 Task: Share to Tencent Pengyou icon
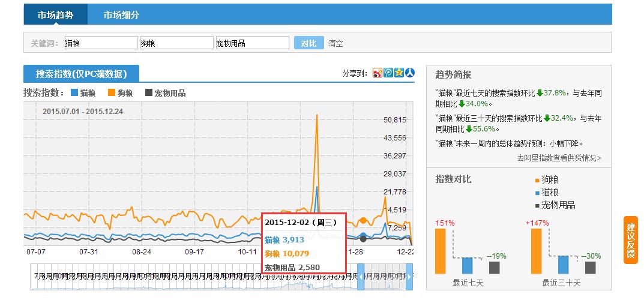(388, 73)
